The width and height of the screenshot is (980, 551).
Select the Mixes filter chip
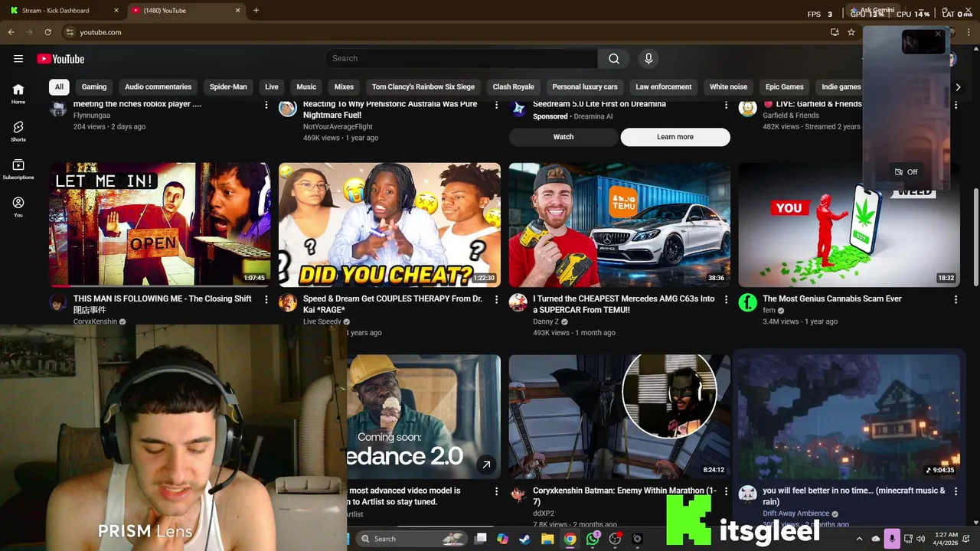[344, 86]
